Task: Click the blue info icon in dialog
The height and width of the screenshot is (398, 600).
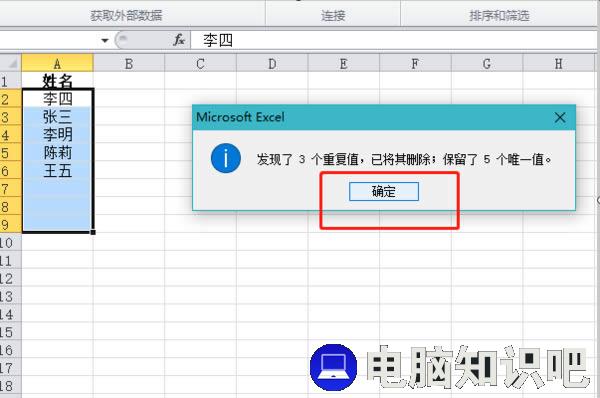Action: pos(226,158)
